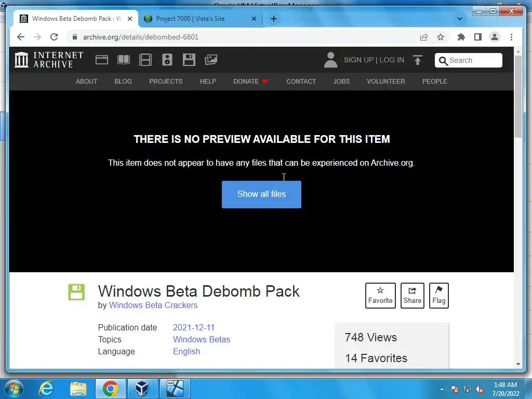Click the share page icon in the address bar
Viewport: 532px width, 399px height.
(x=424, y=37)
